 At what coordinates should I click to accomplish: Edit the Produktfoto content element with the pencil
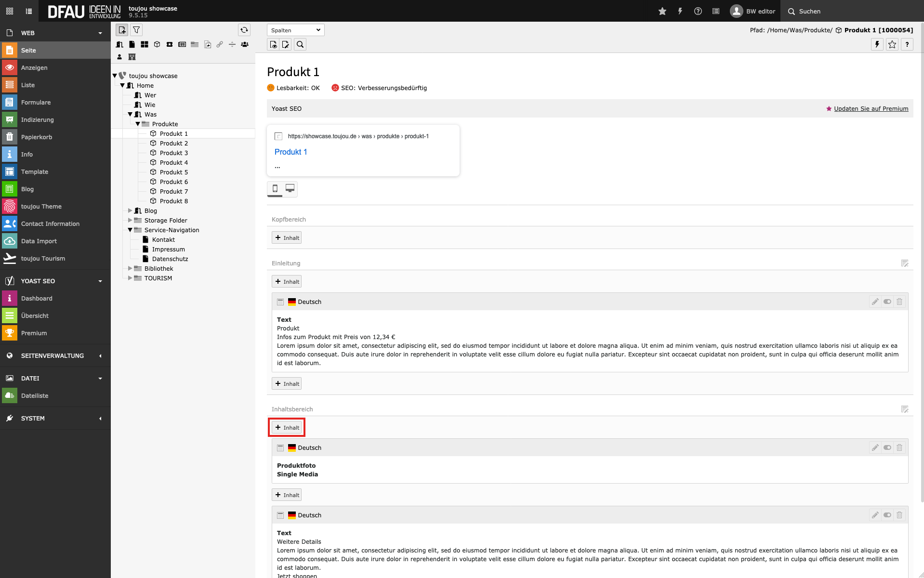click(875, 447)
